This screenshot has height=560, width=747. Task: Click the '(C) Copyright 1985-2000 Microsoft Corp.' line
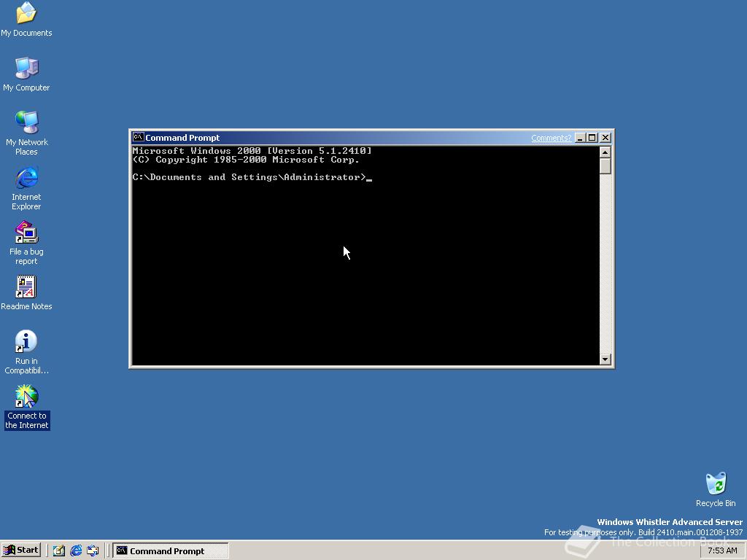(x=246, y=160)
